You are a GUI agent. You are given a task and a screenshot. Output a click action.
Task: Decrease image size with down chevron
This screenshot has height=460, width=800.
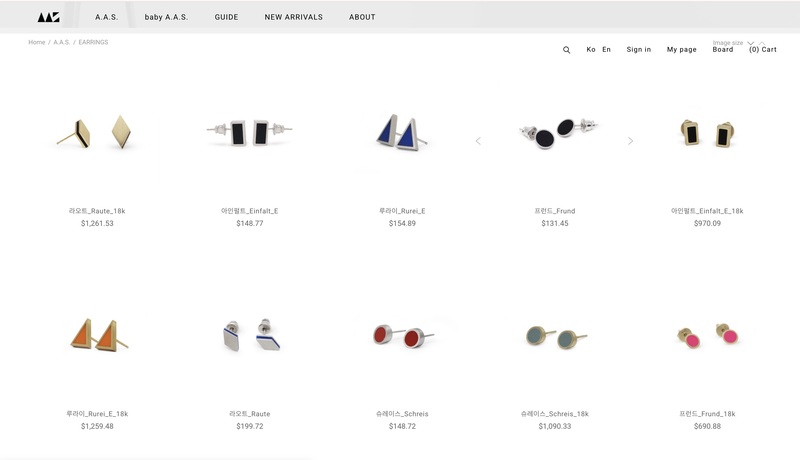pos(751,43)
